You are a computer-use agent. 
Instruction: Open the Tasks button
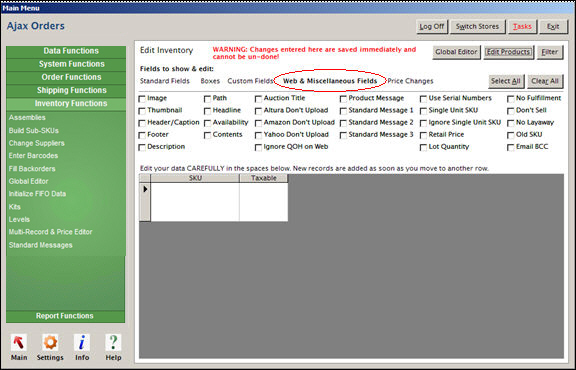coord(522,26)
